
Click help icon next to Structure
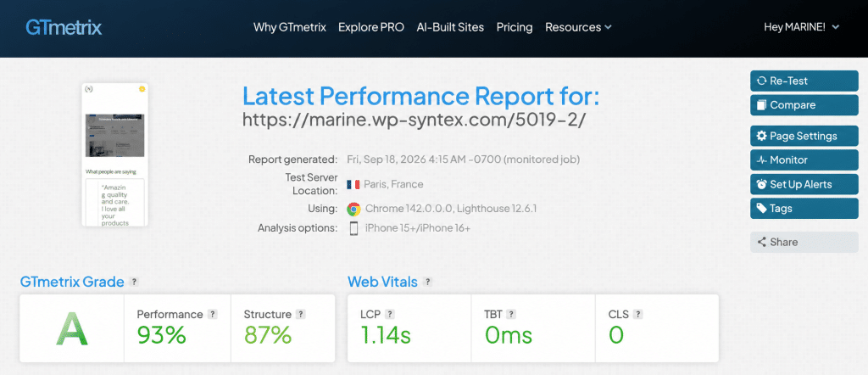[301, 314]
